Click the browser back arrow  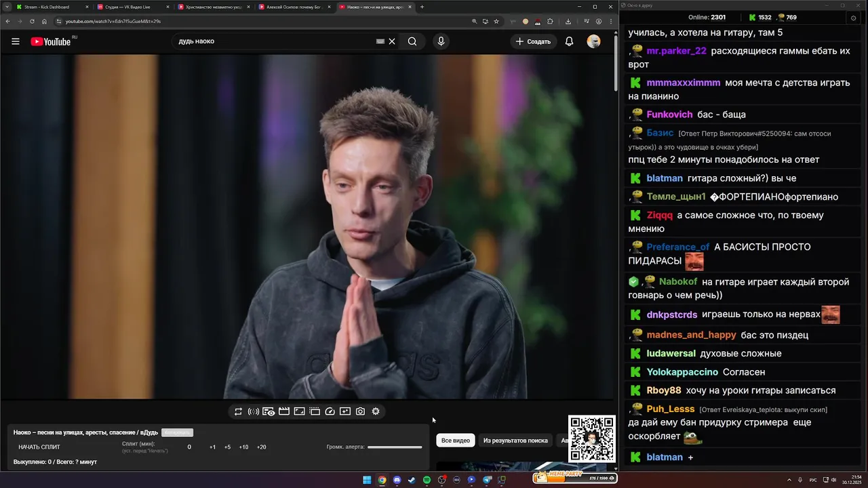[7, 21]
